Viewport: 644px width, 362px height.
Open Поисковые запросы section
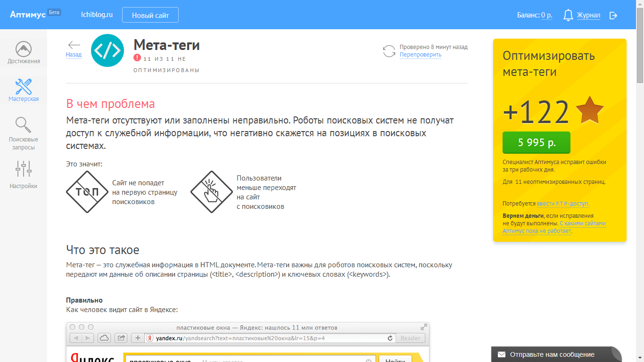[x=24, y=134]
